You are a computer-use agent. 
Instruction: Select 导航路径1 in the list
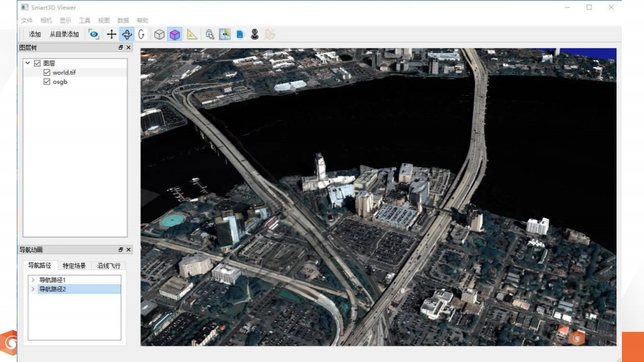pyautogui.click(x=52, y=280)
